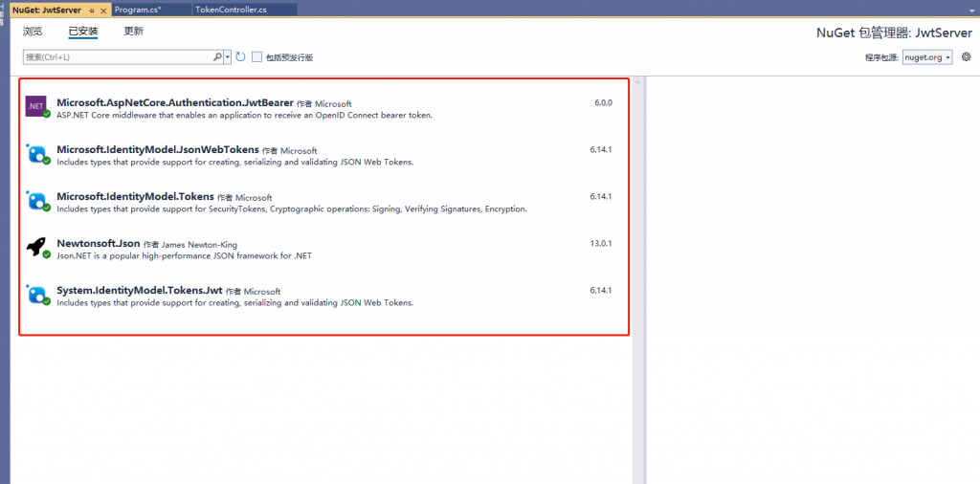
Task: Click the 'Json.NET is a popular' description
Action: click(x=184, y=256)
